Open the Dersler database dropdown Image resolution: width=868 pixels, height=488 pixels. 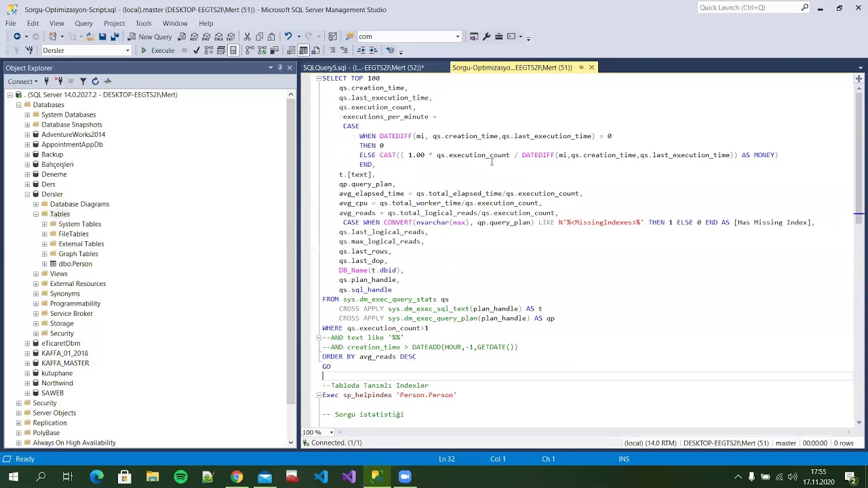point(127,50)
